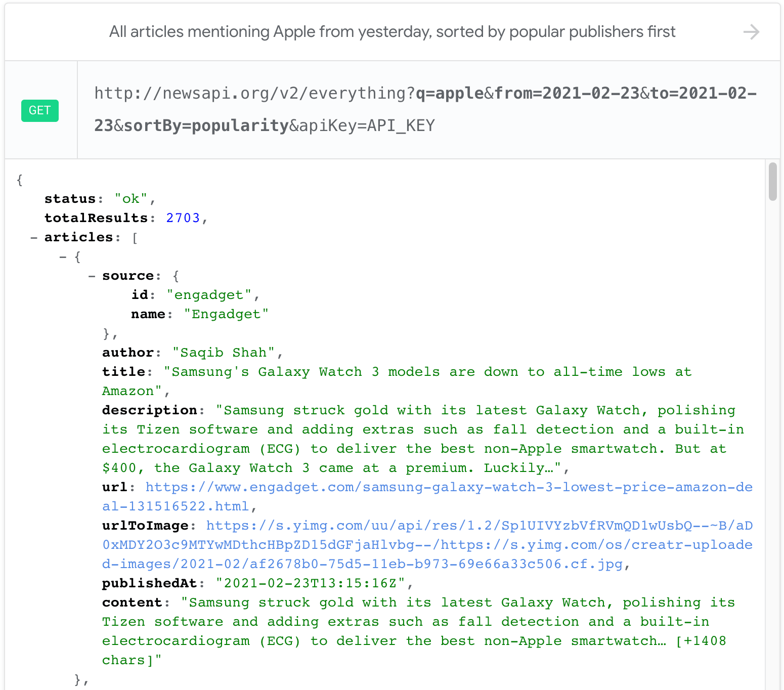
Task: Click the status value "ok"
Action: click(131, 199)
